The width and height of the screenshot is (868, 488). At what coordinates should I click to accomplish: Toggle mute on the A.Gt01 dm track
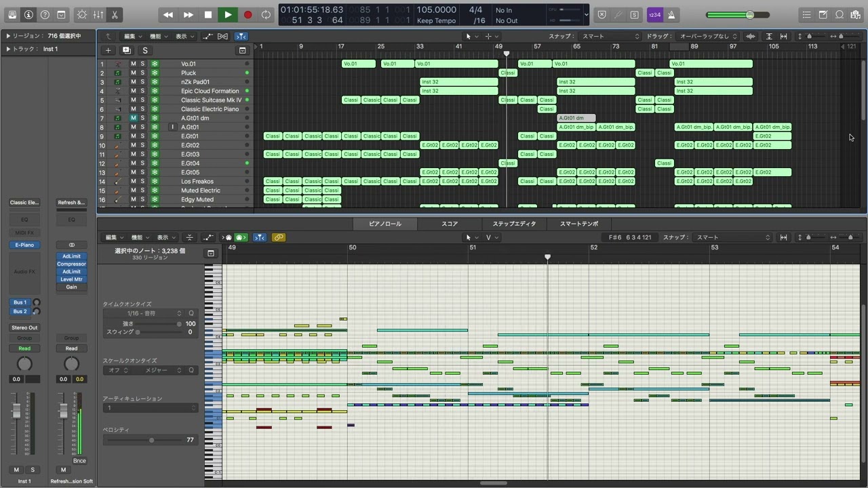(133, 118)
